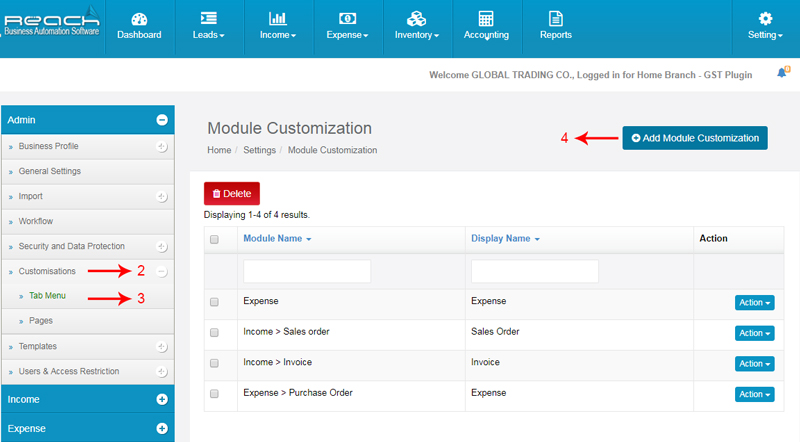Sort by Display Name column
The height and width of the screenshot is (442, 800).
click(x=505, y=238)
